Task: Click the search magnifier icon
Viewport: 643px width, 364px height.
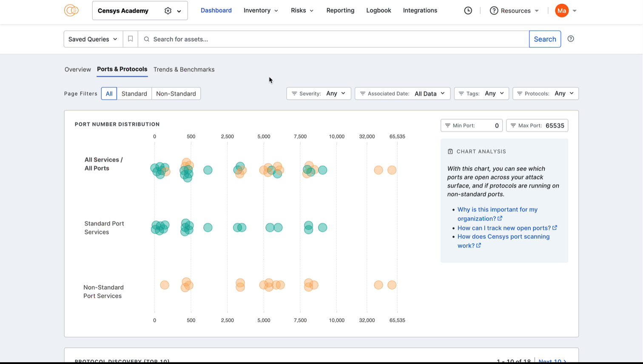Action: (x=146, y=39)
